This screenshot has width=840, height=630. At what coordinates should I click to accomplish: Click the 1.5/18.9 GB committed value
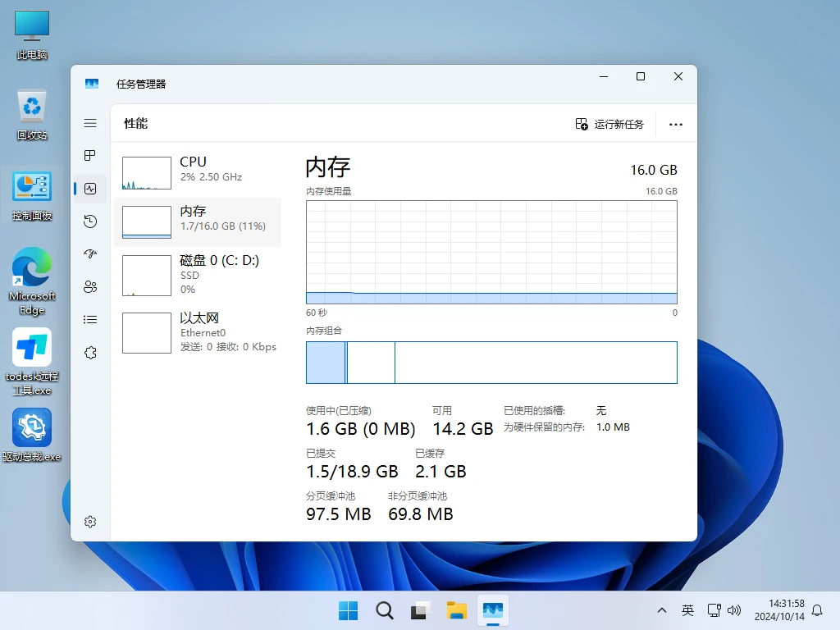tap(352, 472)
